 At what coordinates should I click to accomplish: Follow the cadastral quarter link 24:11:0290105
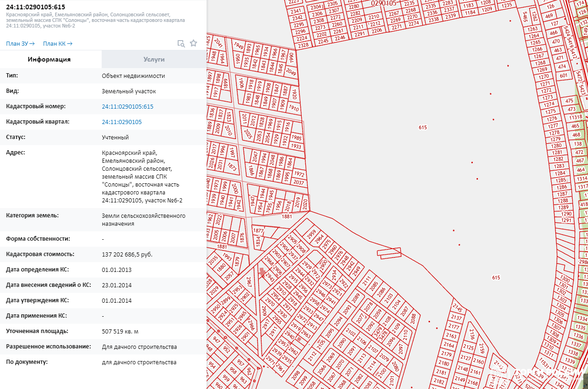coord(122,122)
